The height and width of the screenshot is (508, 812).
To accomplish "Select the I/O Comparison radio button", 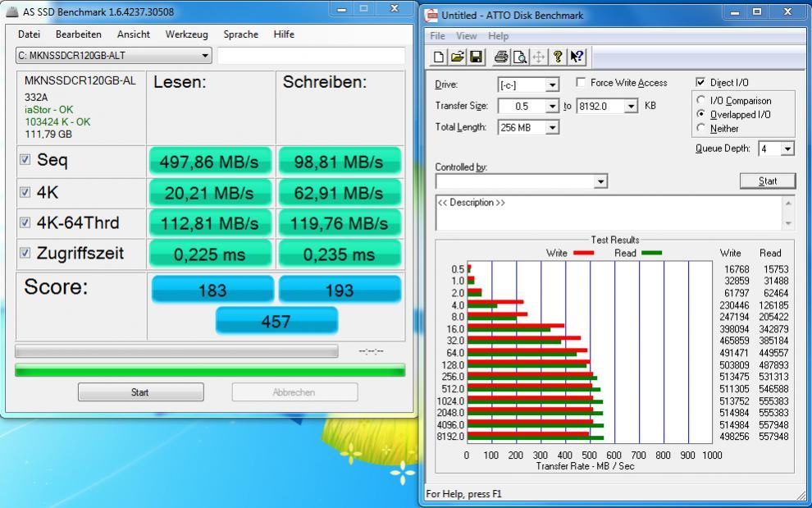I will (x=701, y=100).
